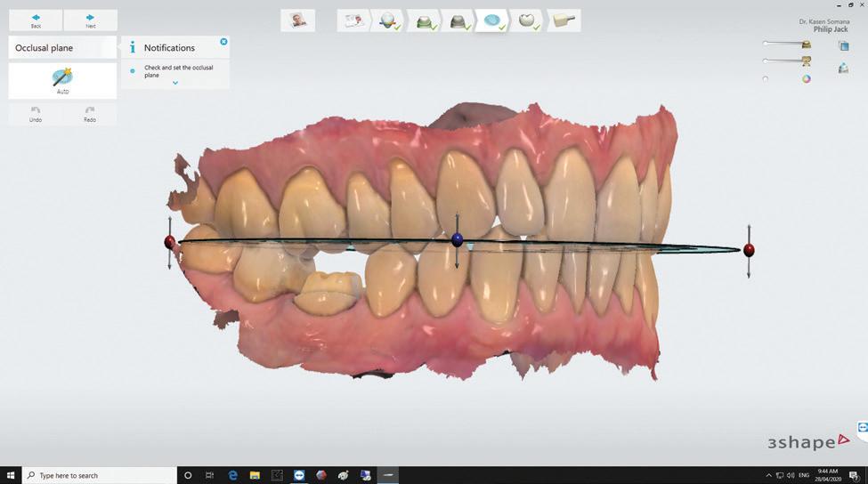
Task: Open Task View on taskbar
Action: click(x=210, y=475)
